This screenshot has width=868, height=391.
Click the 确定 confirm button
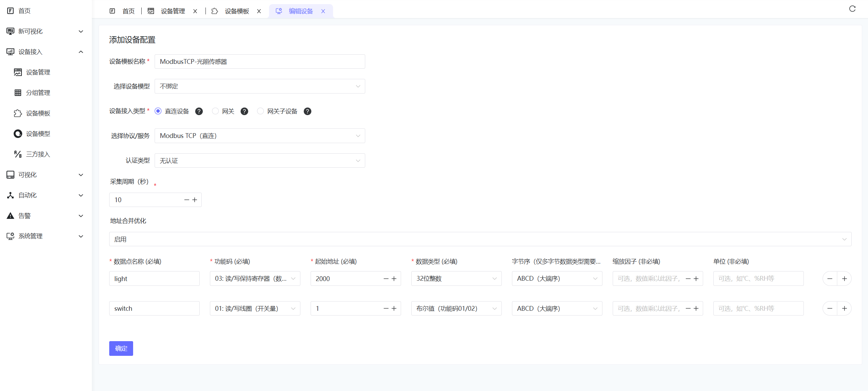pyautogui.click(x=121, y=348)
